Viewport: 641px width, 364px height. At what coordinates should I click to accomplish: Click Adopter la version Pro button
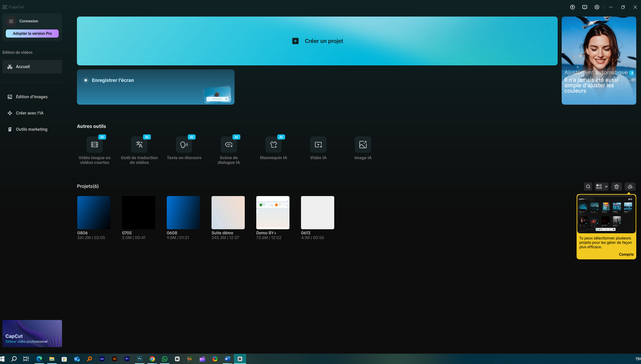click(x=32, y=34)
